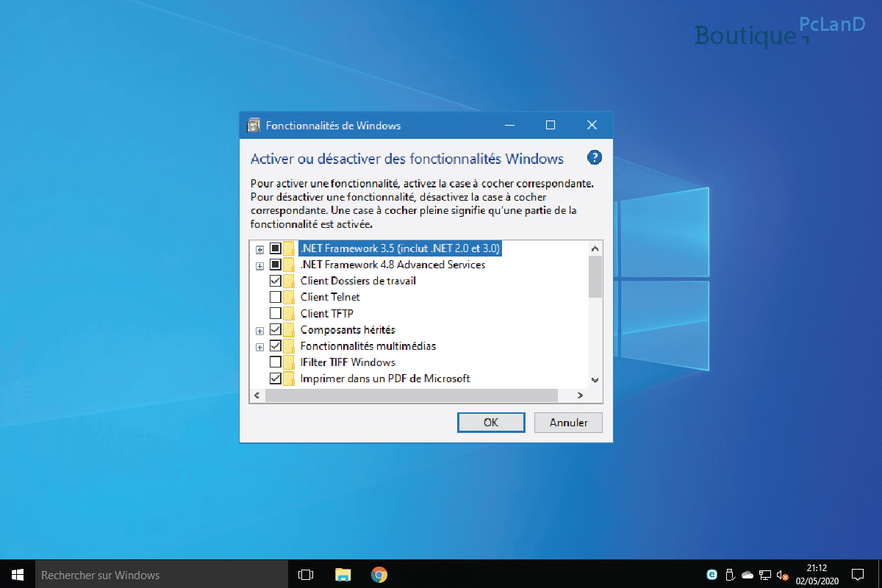Viewport: 882px width, 588px height.
Task: Open the help question mark icon
Action: tap(594, 157)
